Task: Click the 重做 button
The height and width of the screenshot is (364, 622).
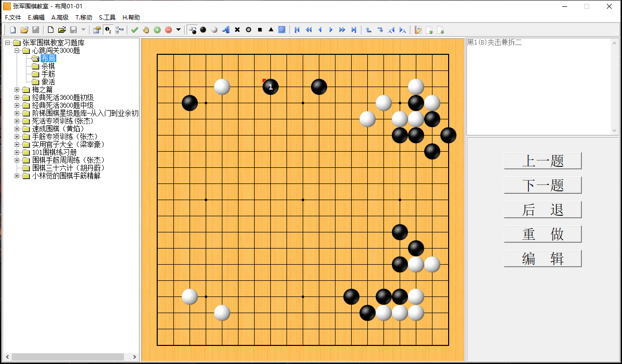Action: 543,234
